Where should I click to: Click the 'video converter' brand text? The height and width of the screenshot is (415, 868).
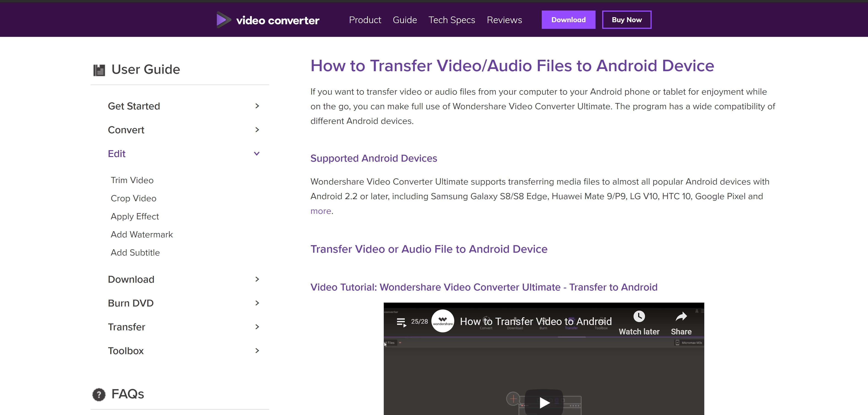coord(278,21)
